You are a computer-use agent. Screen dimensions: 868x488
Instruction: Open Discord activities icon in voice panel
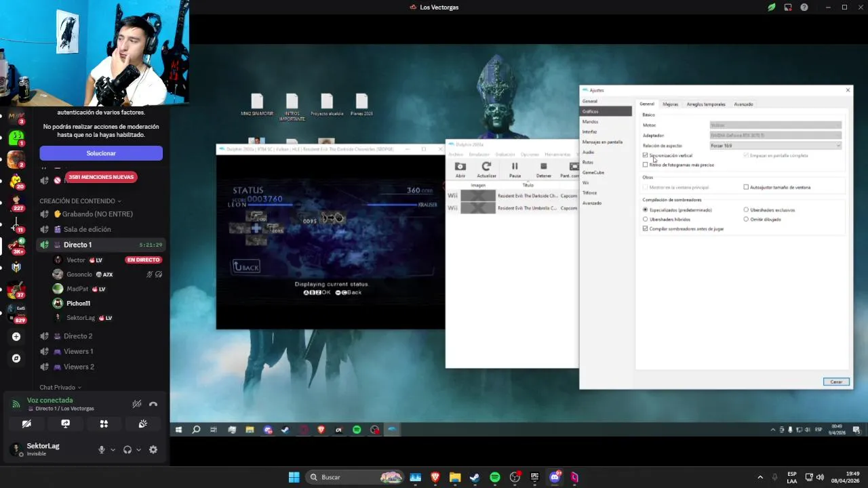point(104,424)
